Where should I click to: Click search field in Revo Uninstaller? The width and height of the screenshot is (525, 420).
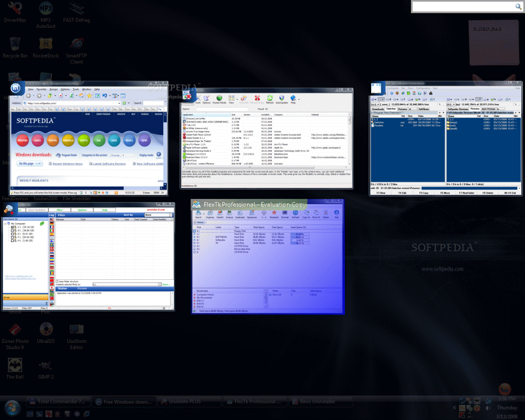[x=222, y=109]
